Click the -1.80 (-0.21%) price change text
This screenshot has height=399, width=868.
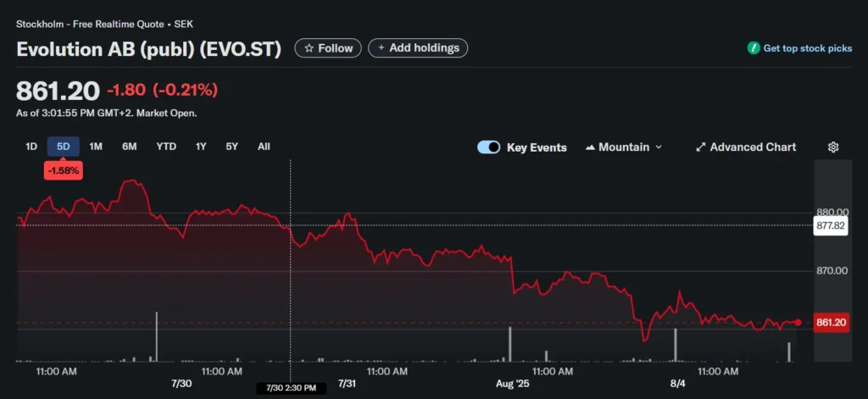pyautogui.click(x=162, y=90)
